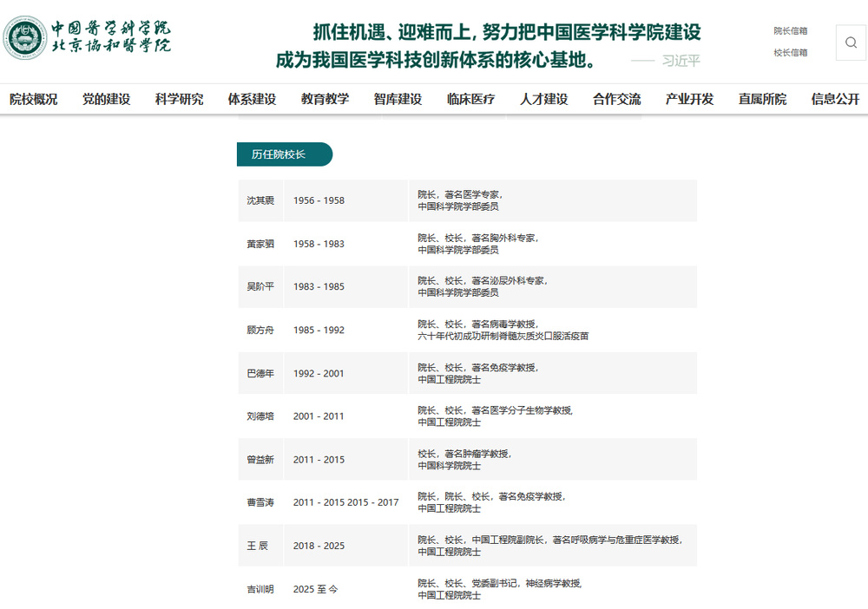The height and width of the screenshot is (609, 868).
Task: Click the name 刘德培
Action: [260, 416]
